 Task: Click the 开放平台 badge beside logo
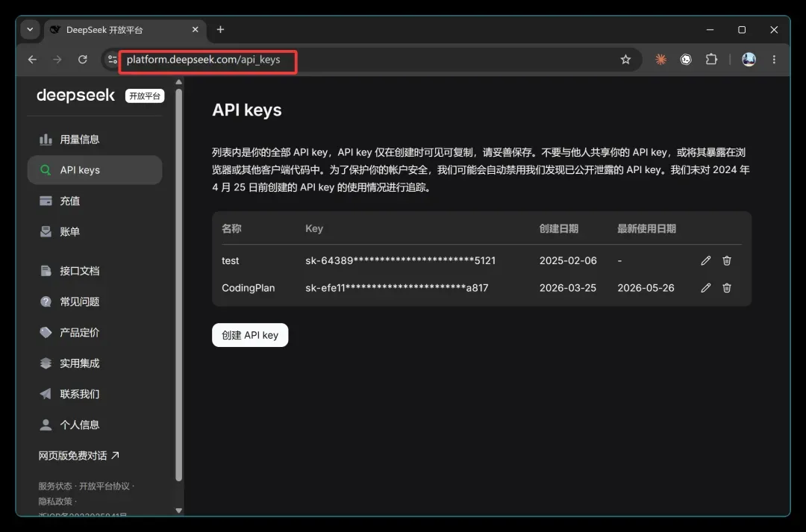[x=145, y=96]
